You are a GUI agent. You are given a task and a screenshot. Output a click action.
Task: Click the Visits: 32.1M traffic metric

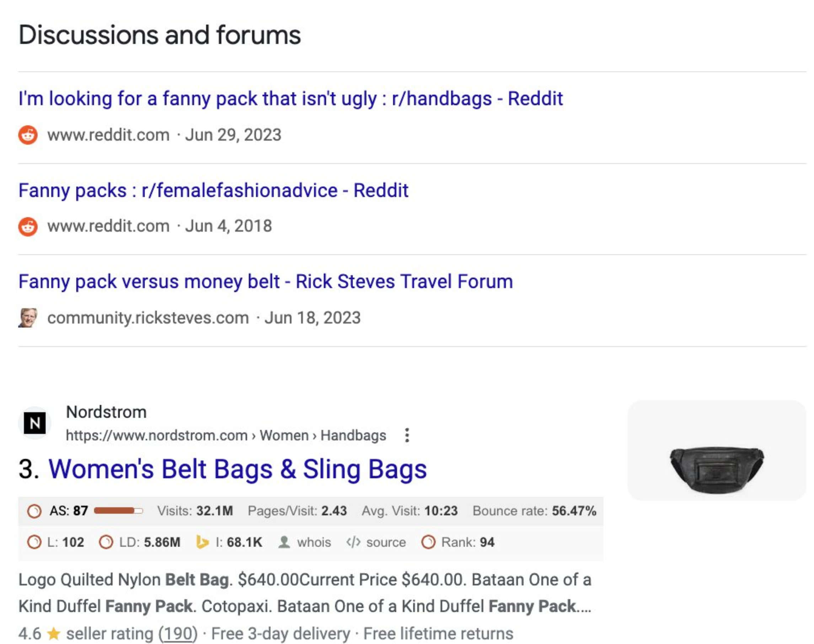point(195,511)
